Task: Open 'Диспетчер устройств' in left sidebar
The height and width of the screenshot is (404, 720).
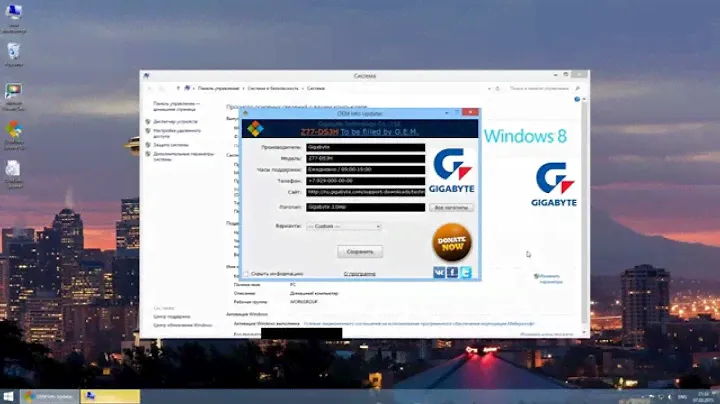Action: tap(176, 121)
